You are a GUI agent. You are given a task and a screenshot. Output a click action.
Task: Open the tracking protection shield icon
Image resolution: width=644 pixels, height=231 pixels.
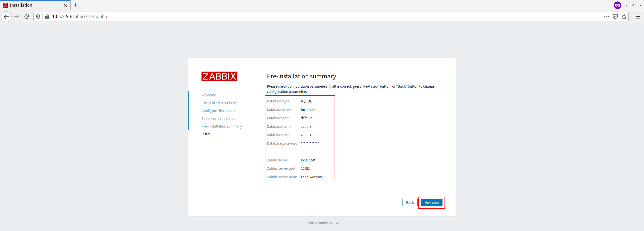click(38, 17)
